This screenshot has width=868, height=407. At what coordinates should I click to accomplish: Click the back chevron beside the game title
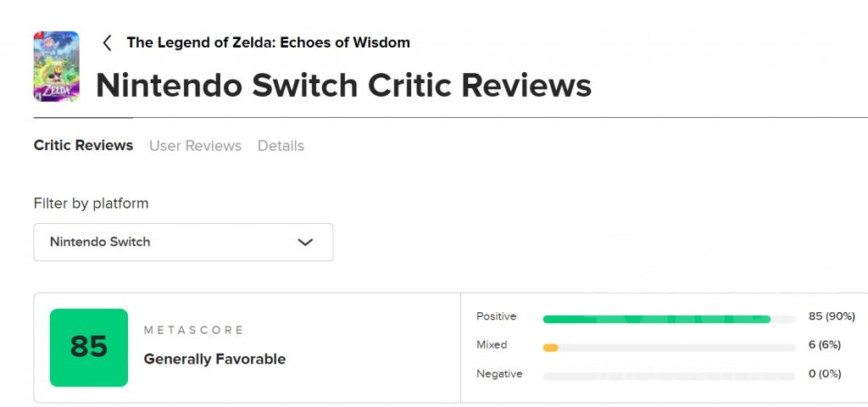pos(107,43)
